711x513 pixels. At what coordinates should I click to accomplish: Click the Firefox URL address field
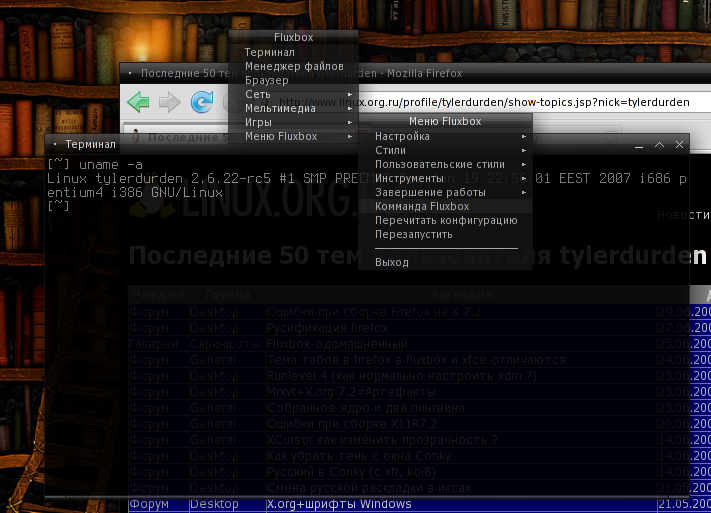pos(485,102)
